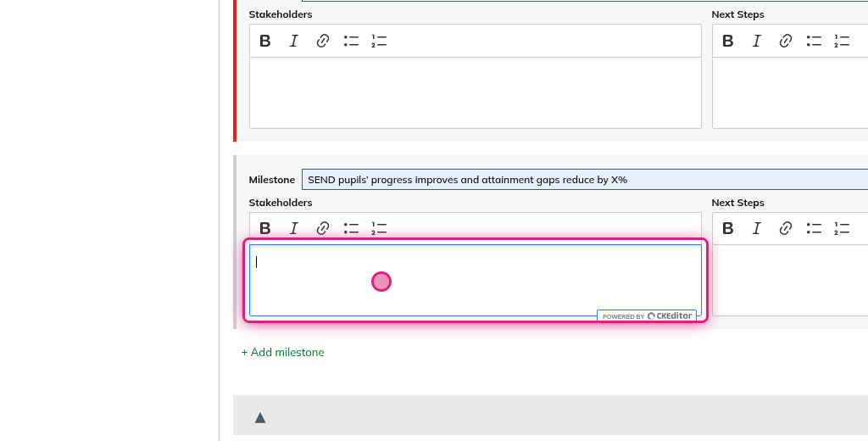Insert link in SEND milestone Stakeholders toolbar

323,228
